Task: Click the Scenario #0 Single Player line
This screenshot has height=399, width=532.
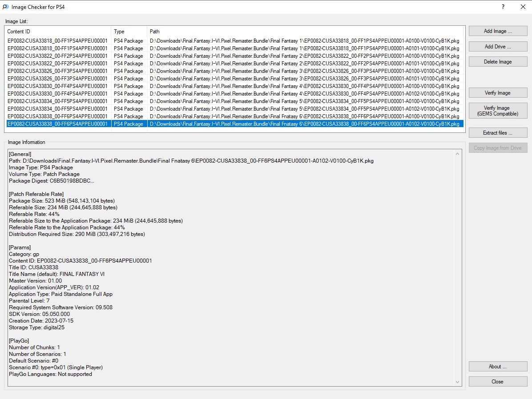Action: pyautogui.click(x=56, y=367)
